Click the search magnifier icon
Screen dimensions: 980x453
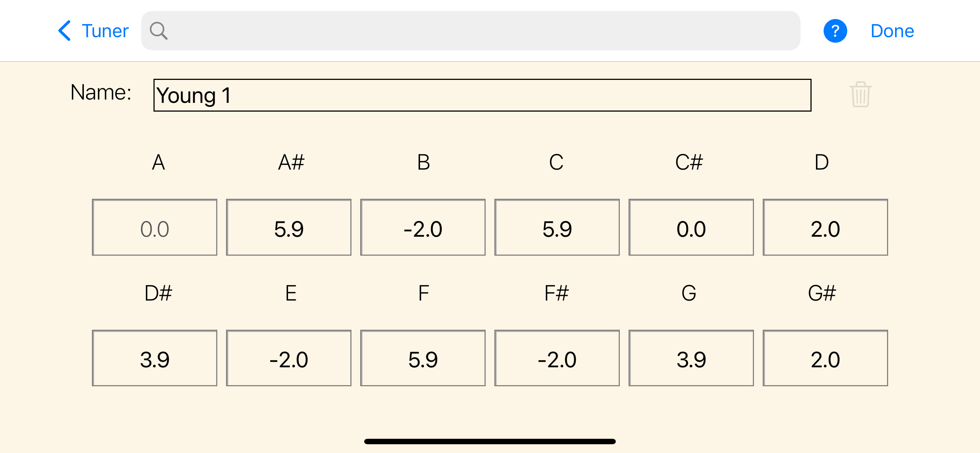coord(158,30)
